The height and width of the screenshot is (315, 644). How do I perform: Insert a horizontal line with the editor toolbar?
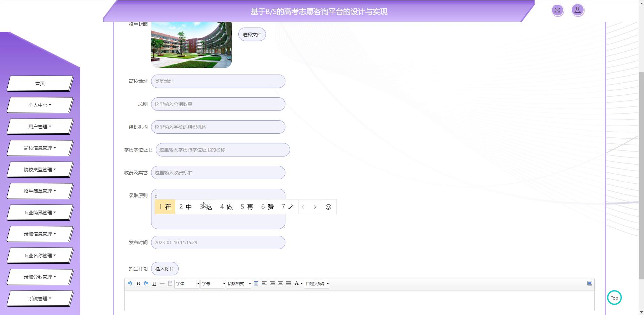click(162, 283)
